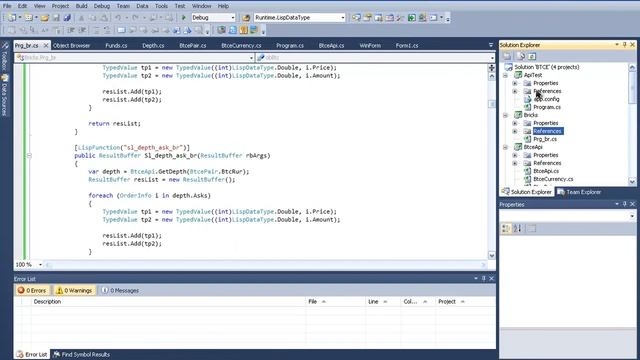Collapse the Bricks project node
This screenshot has height=360, width=640.
[x=505, y=115]
